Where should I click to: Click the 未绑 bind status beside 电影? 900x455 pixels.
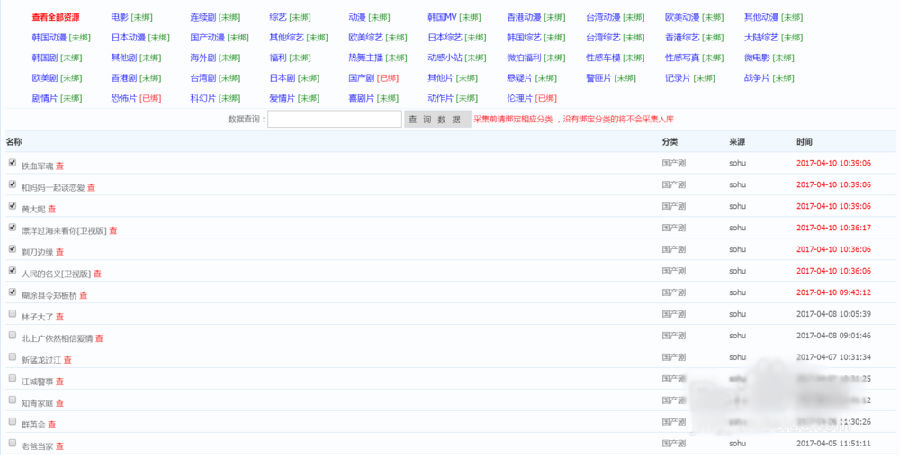click(142, 18)
